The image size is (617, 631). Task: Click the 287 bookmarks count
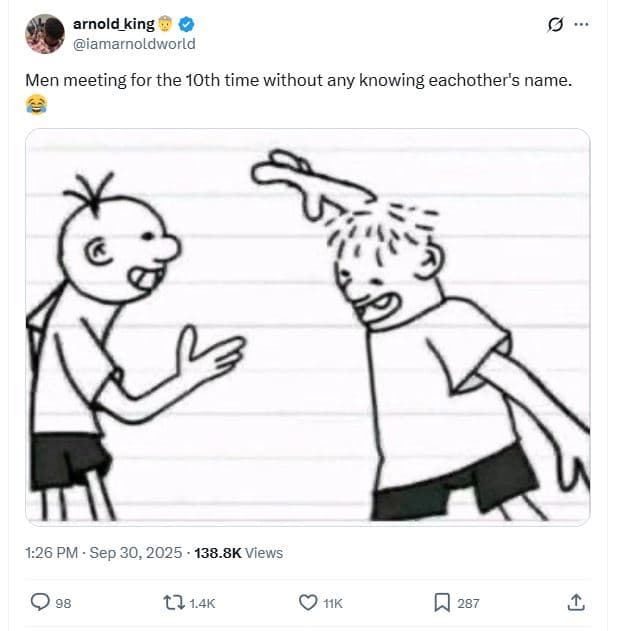pos(468,603)
